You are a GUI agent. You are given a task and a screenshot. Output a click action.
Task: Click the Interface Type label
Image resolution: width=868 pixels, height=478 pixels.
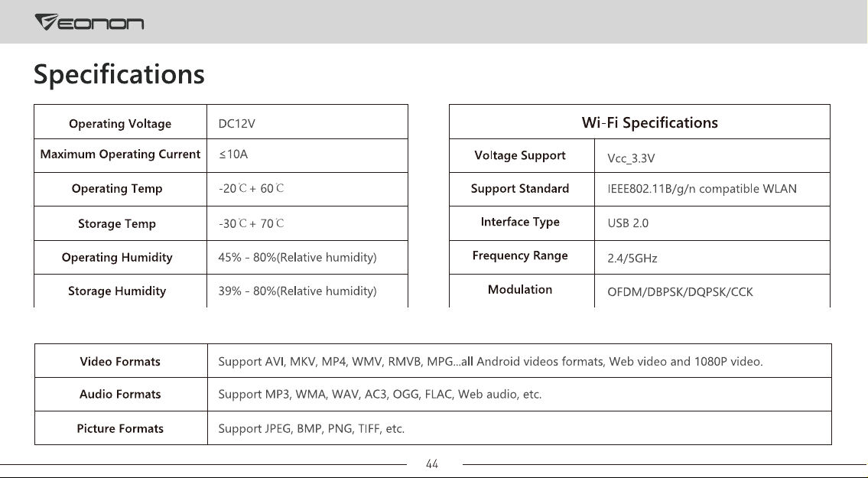(520, 222)
